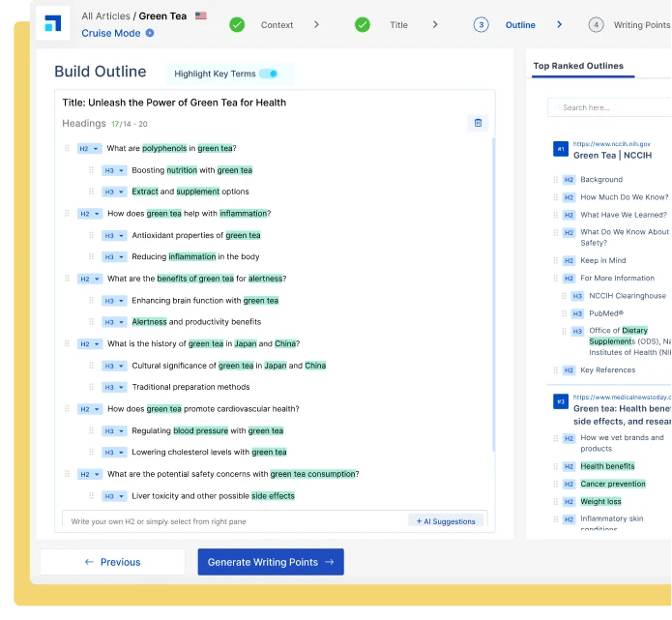The height and width of the screenshot is (620, 672).
Task: Select the Outline step
Action: 520,25
